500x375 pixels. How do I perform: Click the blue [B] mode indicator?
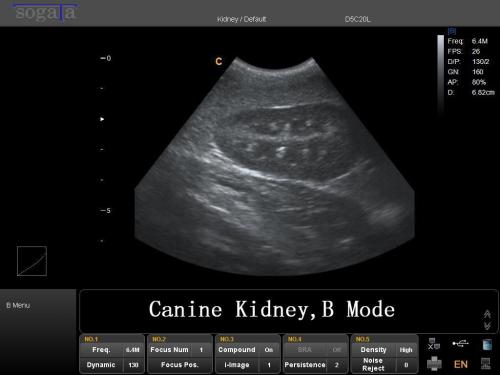click(x=452, y=31)
